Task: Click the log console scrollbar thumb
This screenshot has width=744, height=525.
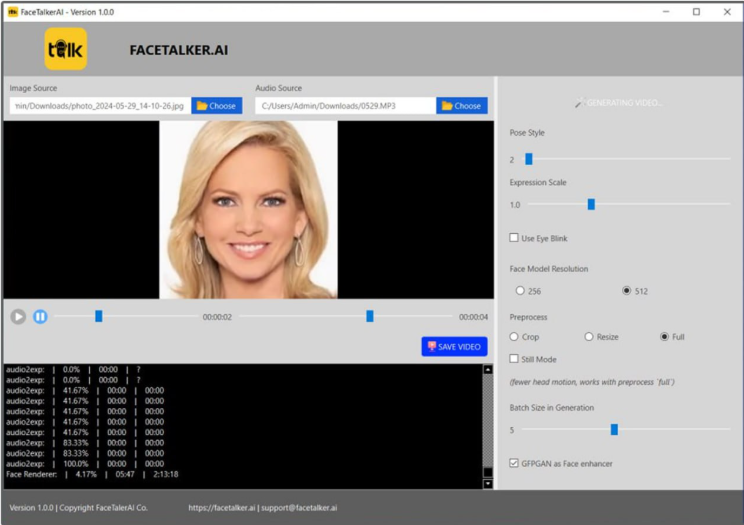Action: pos(488,472)
